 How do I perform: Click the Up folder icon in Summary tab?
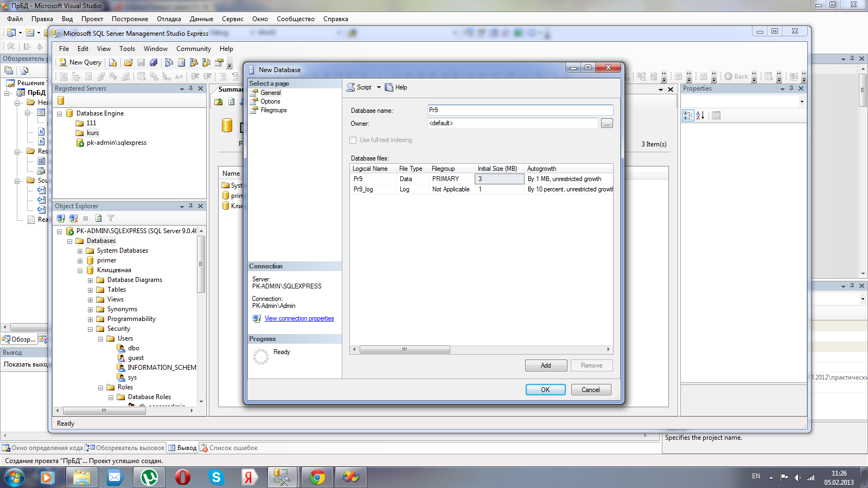pyautogui.click(x=218, y=101)
